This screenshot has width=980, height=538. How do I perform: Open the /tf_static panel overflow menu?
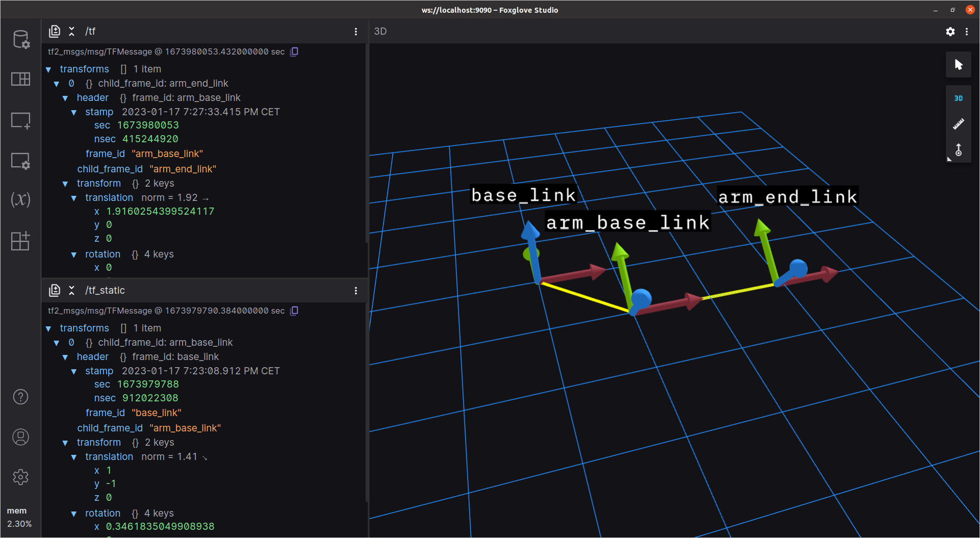[x=355, y=290]
